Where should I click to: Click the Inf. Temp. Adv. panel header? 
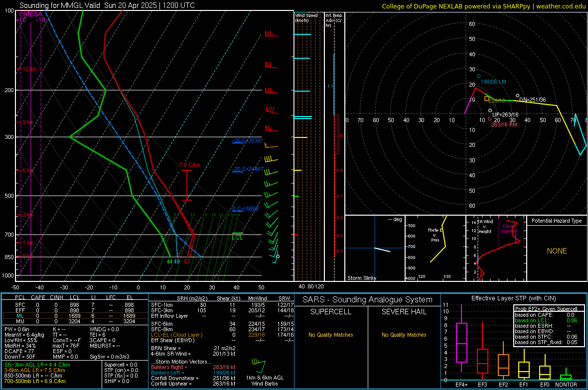pos(334,20)
